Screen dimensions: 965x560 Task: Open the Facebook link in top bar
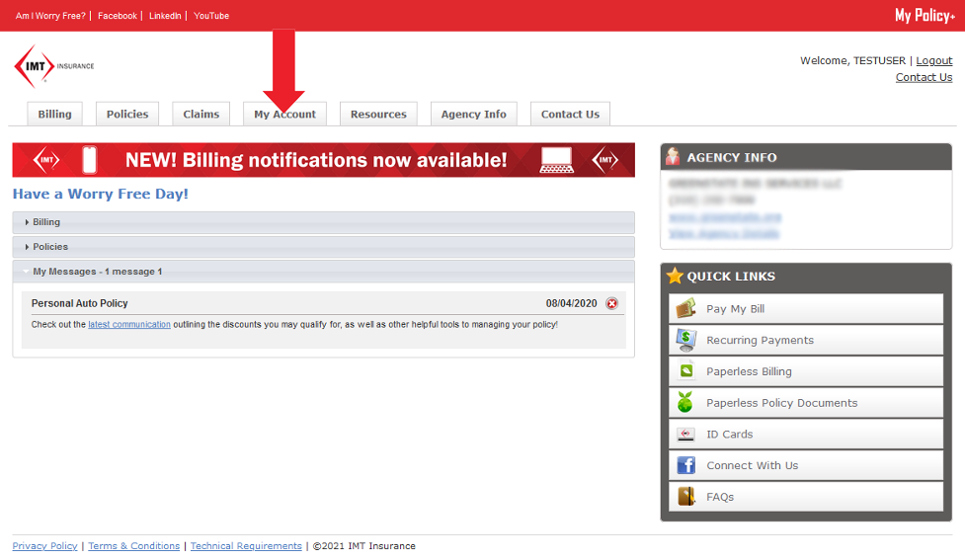(118, 16)
